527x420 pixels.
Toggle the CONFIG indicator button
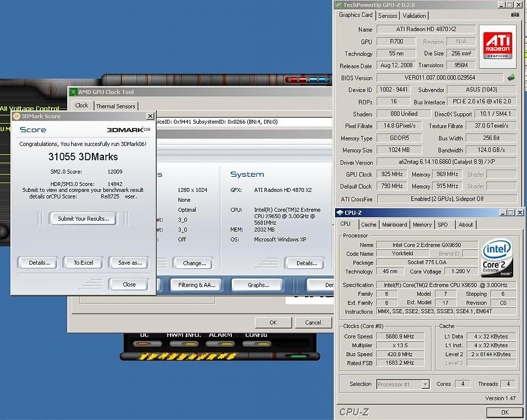[256, 344]
